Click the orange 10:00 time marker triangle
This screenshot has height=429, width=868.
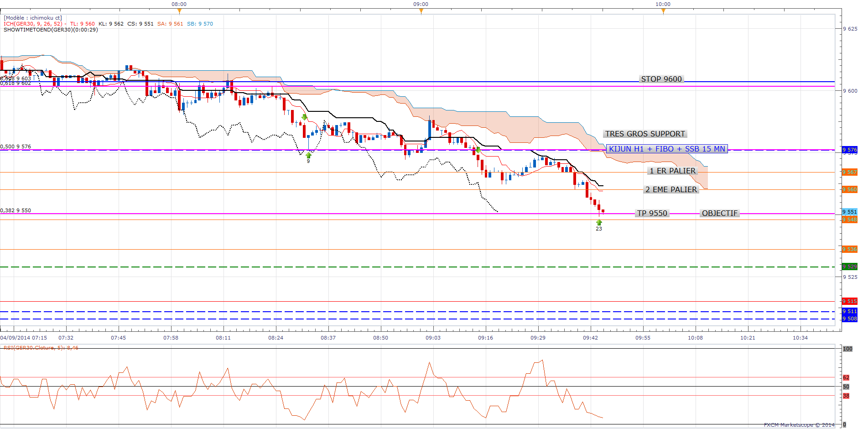pos(663,11)
